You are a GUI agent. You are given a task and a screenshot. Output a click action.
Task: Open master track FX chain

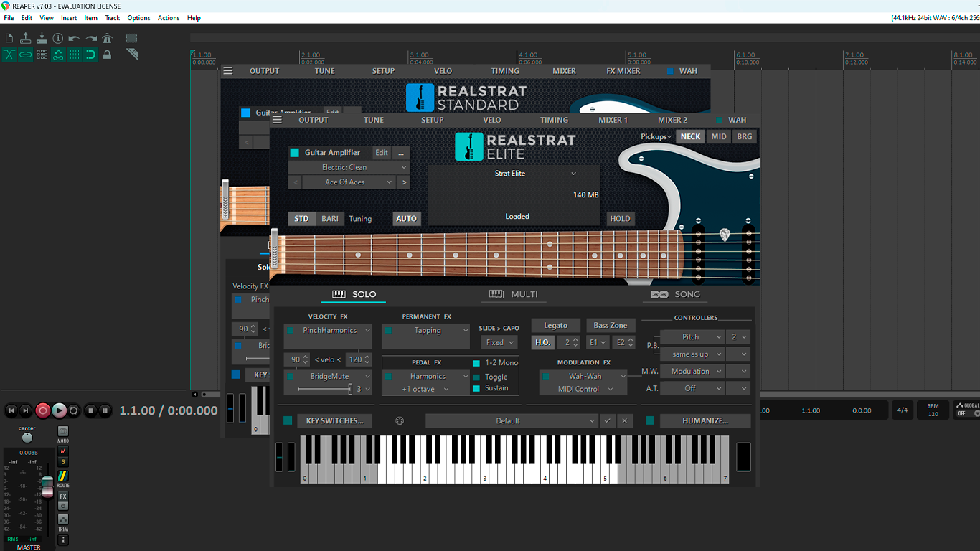pyautogui.click(x=63, y=496)
